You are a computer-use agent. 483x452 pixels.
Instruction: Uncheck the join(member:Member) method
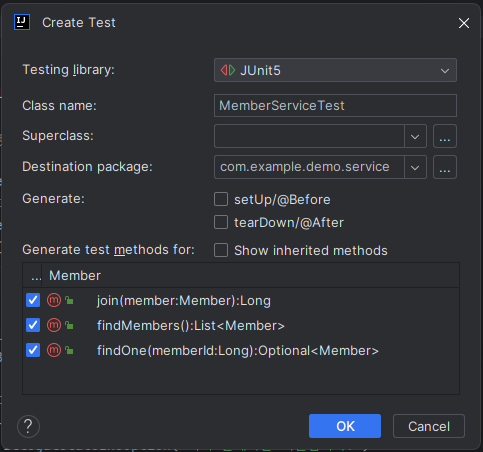coord(33,300)
